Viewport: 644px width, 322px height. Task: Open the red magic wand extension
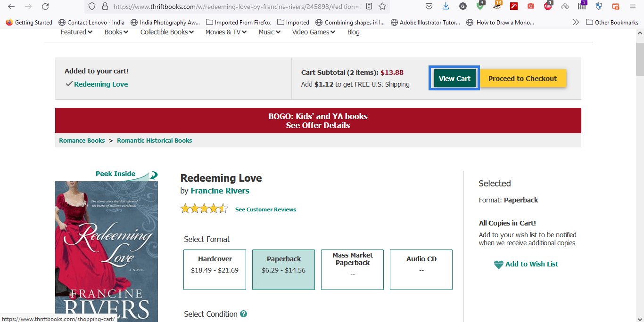click(x=514, y=7)
